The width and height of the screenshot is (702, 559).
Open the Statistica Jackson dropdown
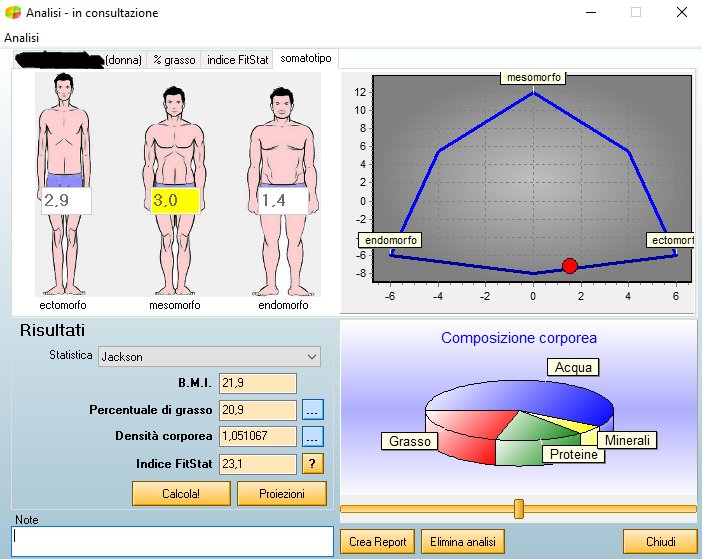click(209, 357)
